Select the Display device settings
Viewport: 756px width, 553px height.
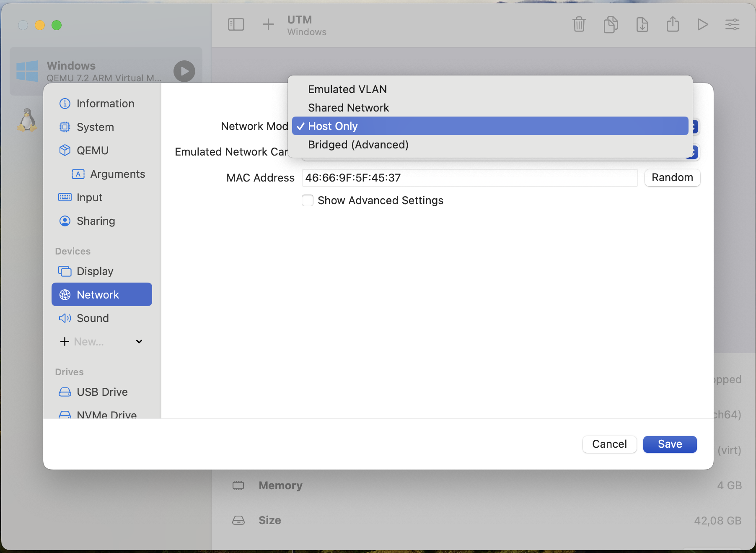tap(95, 271)
